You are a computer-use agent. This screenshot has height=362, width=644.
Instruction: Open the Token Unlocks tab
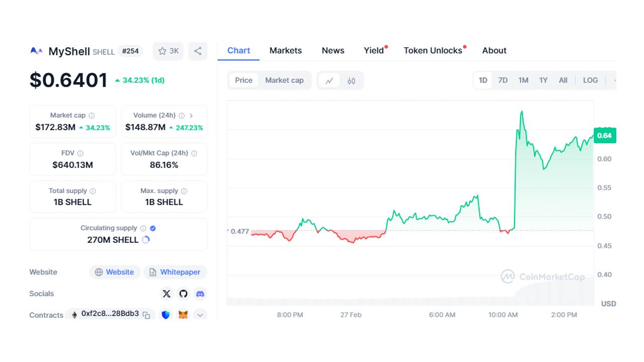tap(433, 50)
